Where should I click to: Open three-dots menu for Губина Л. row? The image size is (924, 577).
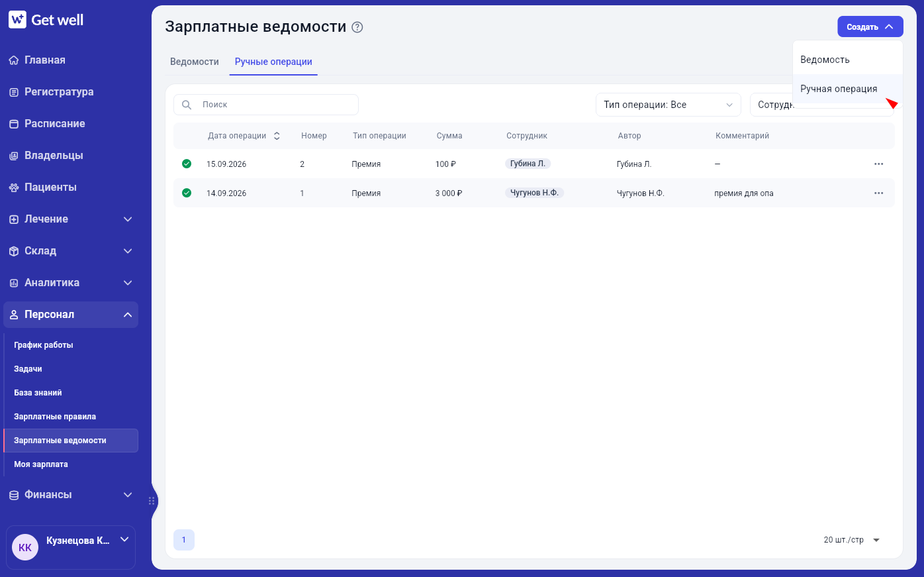click(x=878, y=164)
